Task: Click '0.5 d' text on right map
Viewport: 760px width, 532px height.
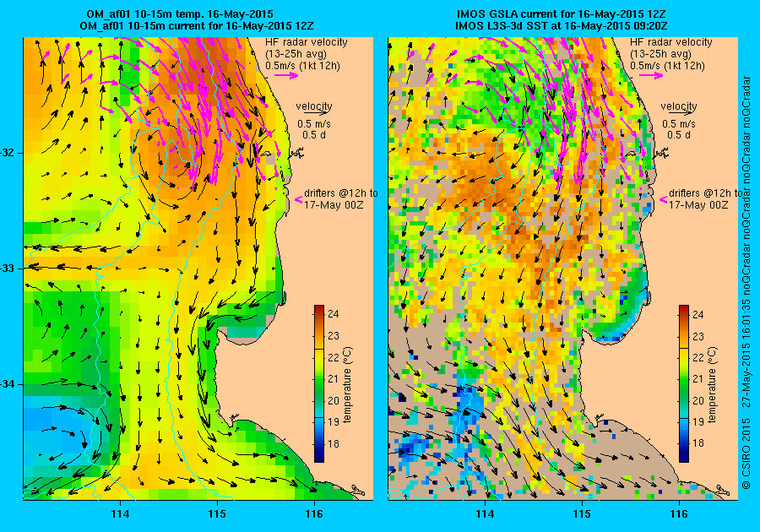Action: (x=679, y=135)
